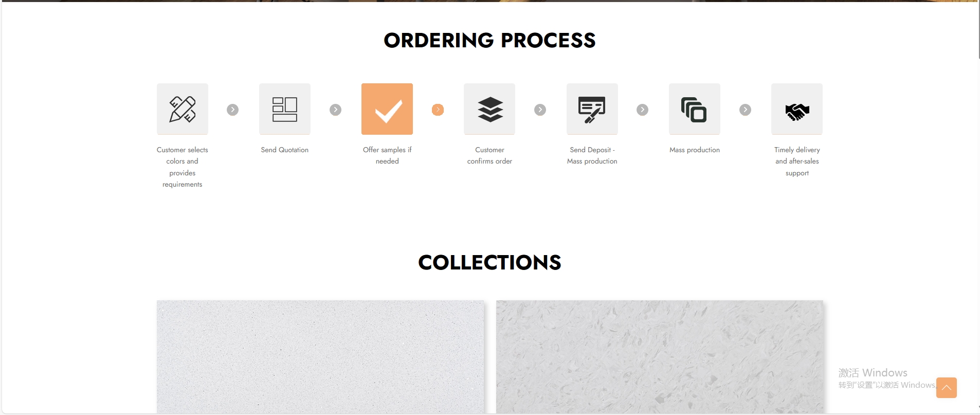Image resolution: width=980 pixels, height=415 pixels.
Task: Click the orange scroll-to-top arrow button
Action: (x=947, y=388)
